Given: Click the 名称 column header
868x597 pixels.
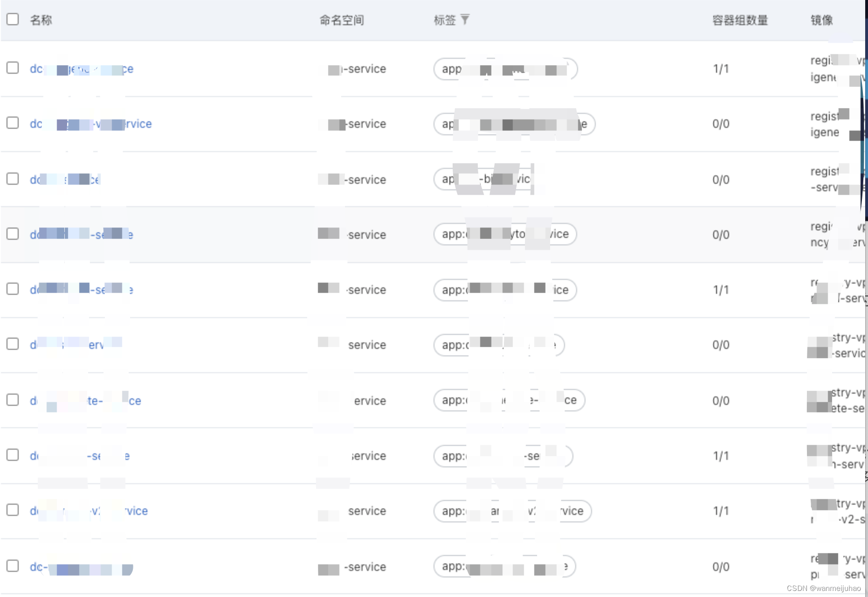Looking at the screenshot, I should 41,20.
